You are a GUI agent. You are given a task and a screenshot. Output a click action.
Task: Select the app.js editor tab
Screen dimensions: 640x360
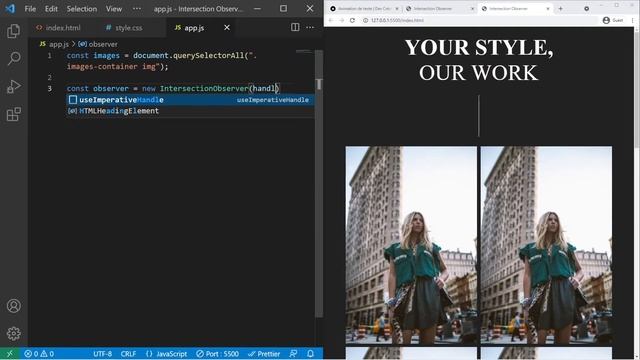pos(194,28)
